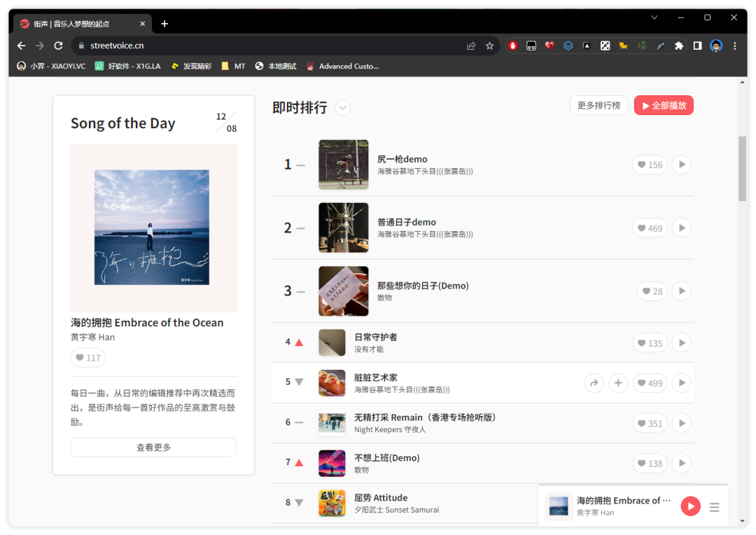
Task: Go back in browser history
Action: pos(21,46)
